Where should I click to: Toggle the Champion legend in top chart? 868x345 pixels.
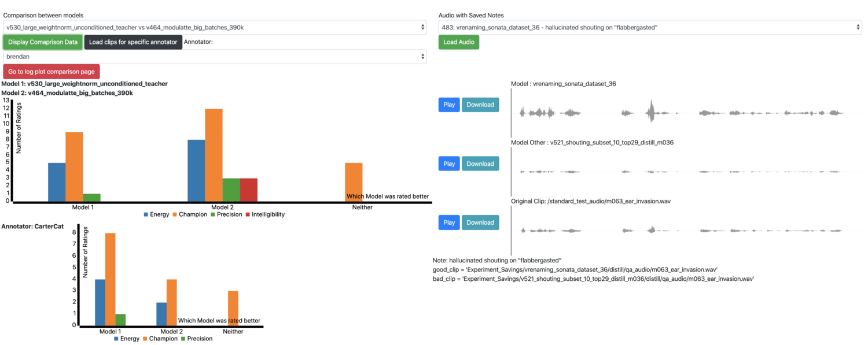190,214
